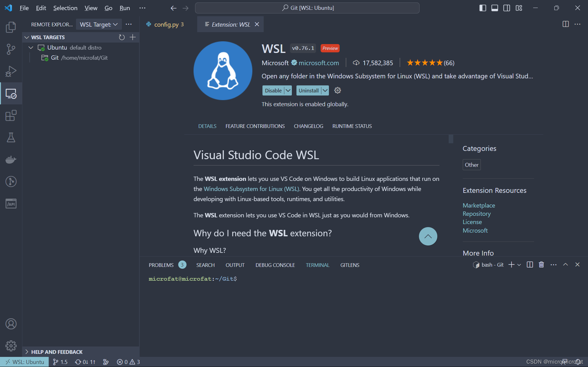
Task: Split the terminal pane
Action: click(x=530, y=265)
